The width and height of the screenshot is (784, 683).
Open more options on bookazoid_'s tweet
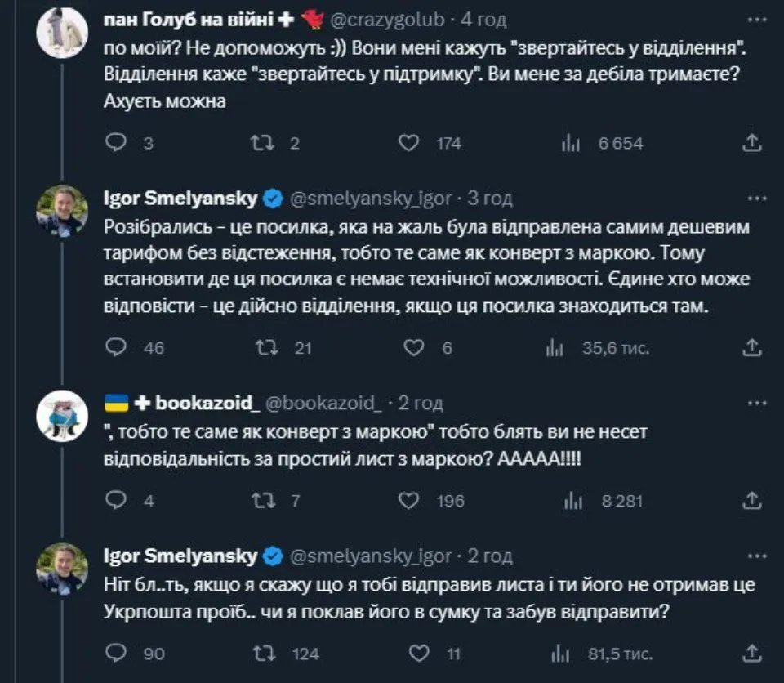(x=757, y=402)
